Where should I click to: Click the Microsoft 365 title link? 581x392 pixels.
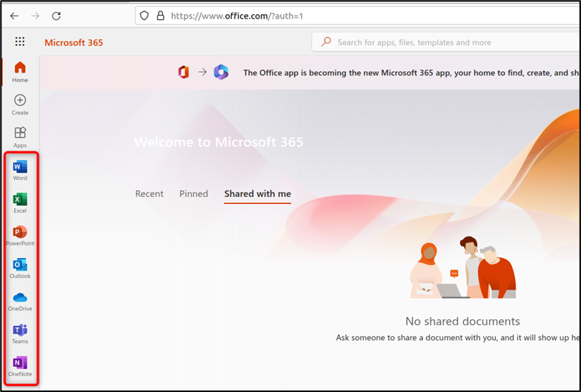pyautogui.click(x=74, y=43)
